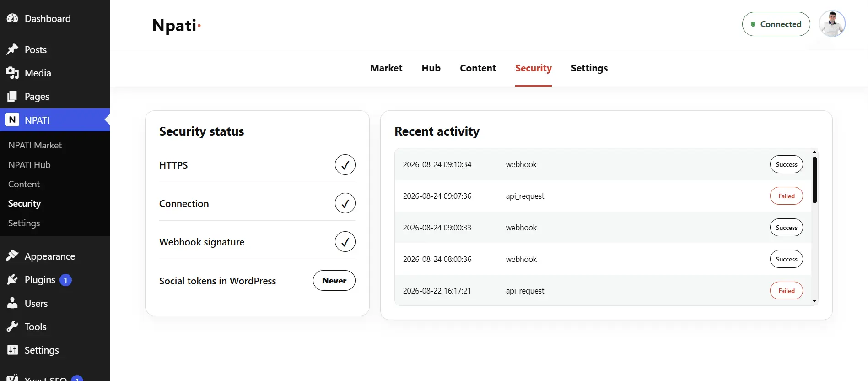The height and width of the screenshot is (381, 868).
Task: Open the Settings tab in top navigation
Action: 589,68
